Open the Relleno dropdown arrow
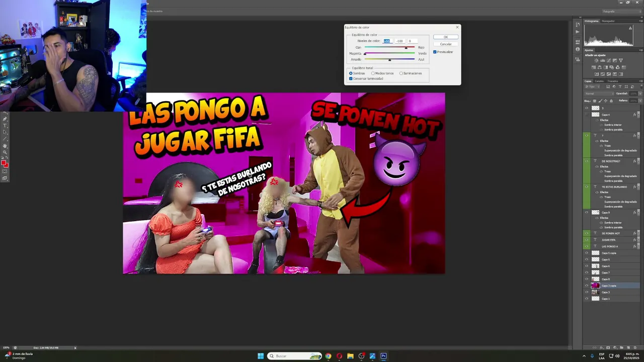Screen dimensions: 644x362 click(640, 101)
